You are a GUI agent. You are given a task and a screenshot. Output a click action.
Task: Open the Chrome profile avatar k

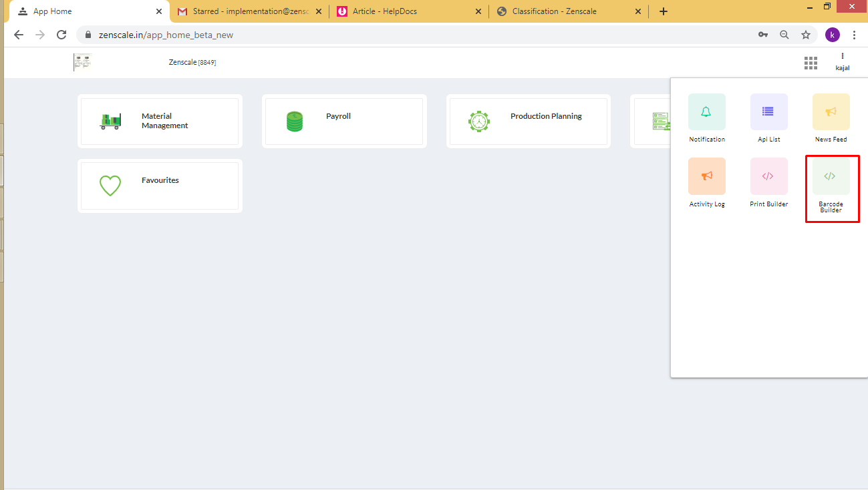point(832,35)
